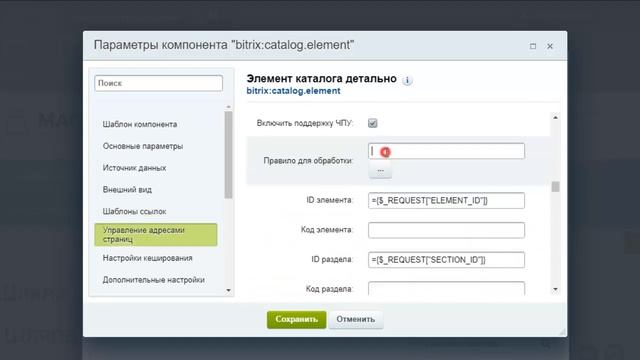Toggle Включить поддержку ЧПУ checkbox

372,123
